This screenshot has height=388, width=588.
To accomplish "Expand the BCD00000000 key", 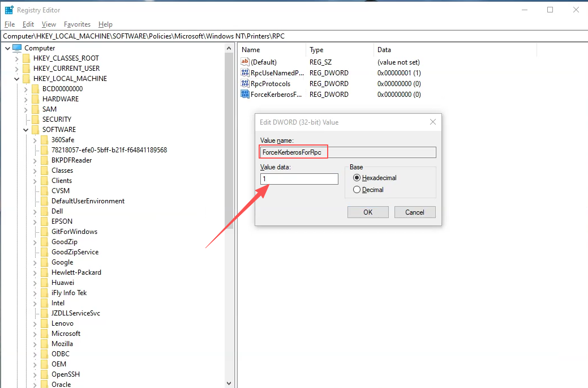I will (25, 89).
